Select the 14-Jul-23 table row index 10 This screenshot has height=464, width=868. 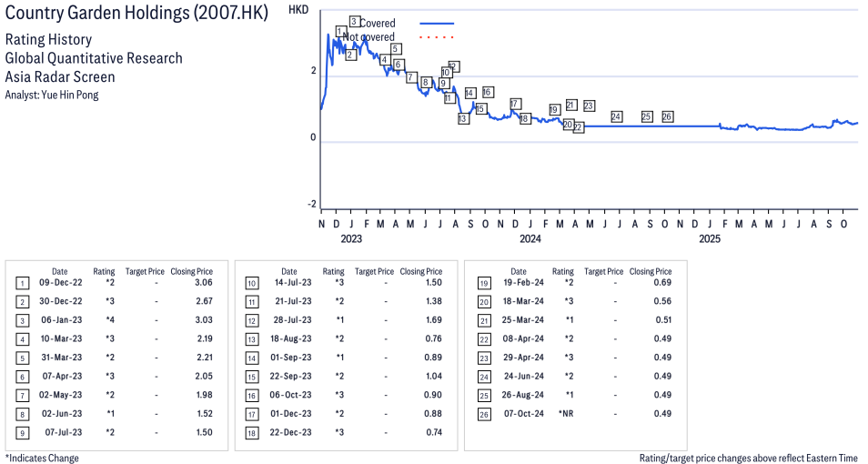click(x=250, y=283)
